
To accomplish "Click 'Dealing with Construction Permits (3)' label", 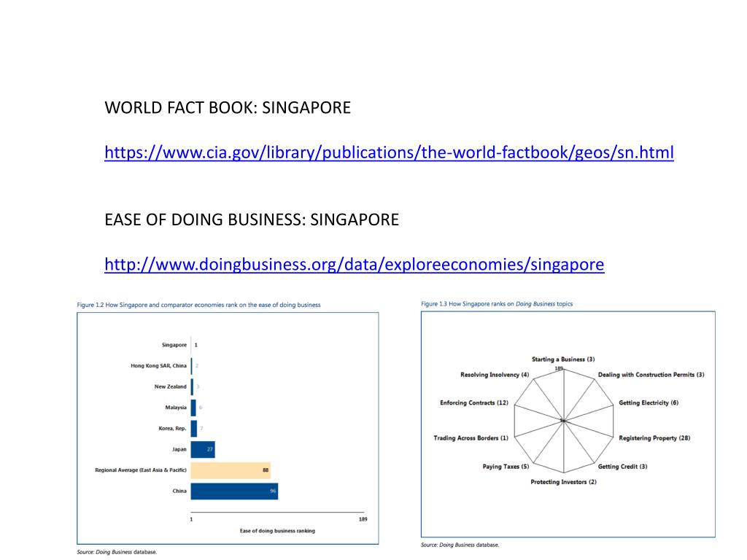I will click(x=651, y=375).
